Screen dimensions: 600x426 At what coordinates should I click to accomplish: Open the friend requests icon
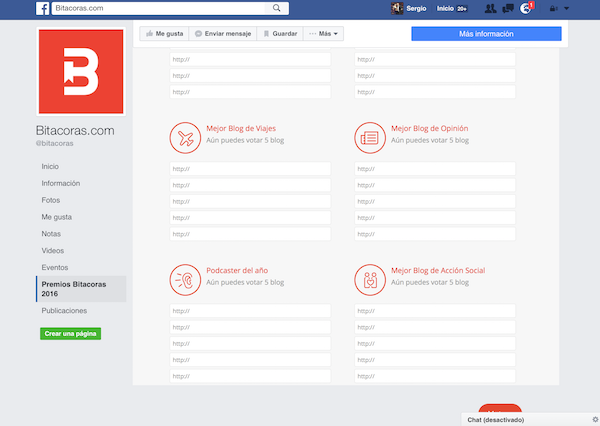490,9
